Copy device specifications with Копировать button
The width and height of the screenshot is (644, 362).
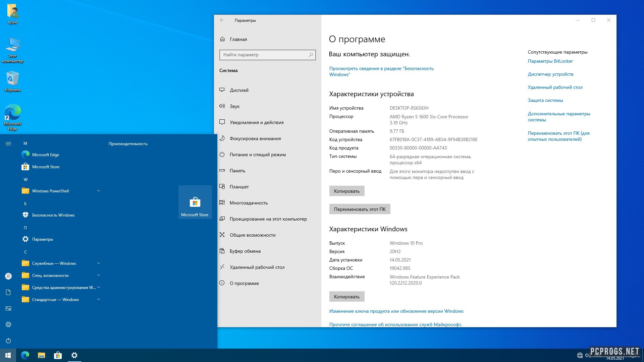pos(346,191)
